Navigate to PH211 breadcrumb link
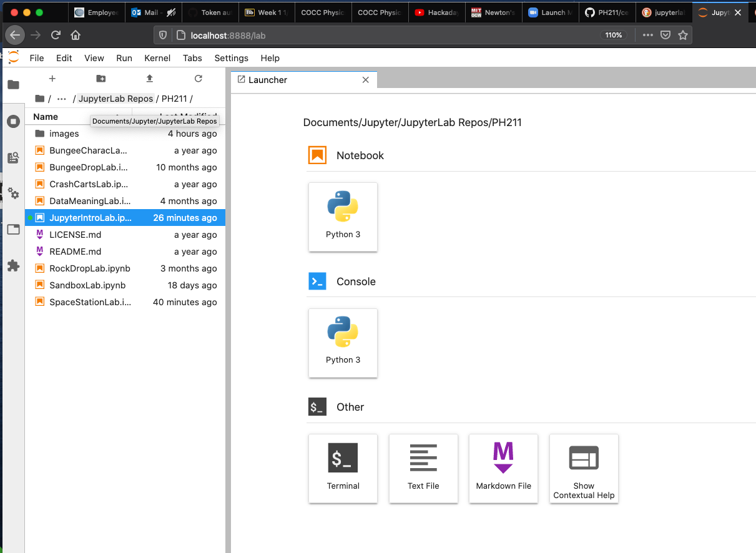 pyautogui.click(x=174, y=99)
